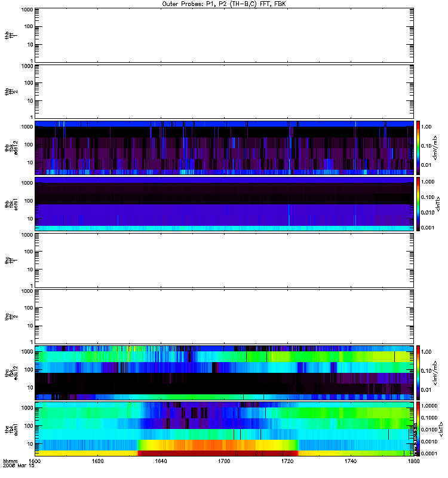Click the "0.100" value on thb scm1 color scale
Image resolution: width=448 pixels, height=478 pixels.
click(428, 197)
